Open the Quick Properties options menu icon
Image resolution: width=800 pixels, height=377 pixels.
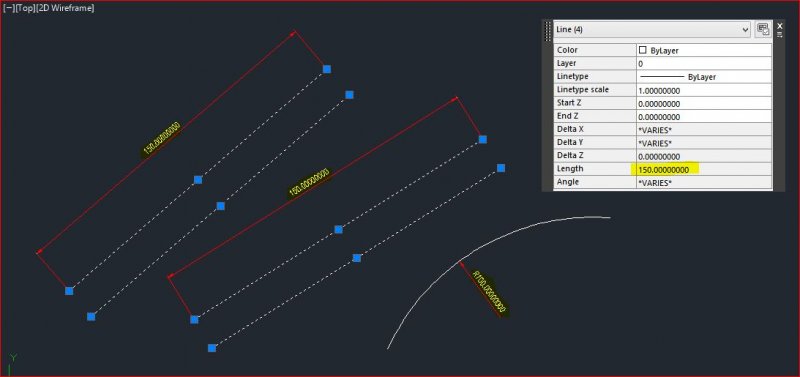pyautogui.click(x=780, y=35)
